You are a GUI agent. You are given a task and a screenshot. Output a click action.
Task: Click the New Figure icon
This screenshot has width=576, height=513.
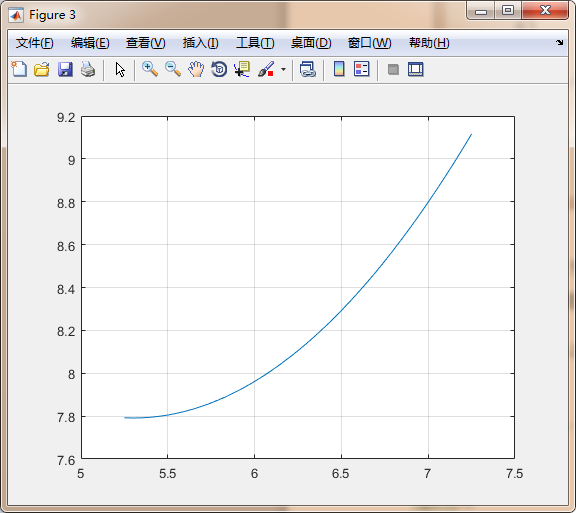[x=19, y=69]
